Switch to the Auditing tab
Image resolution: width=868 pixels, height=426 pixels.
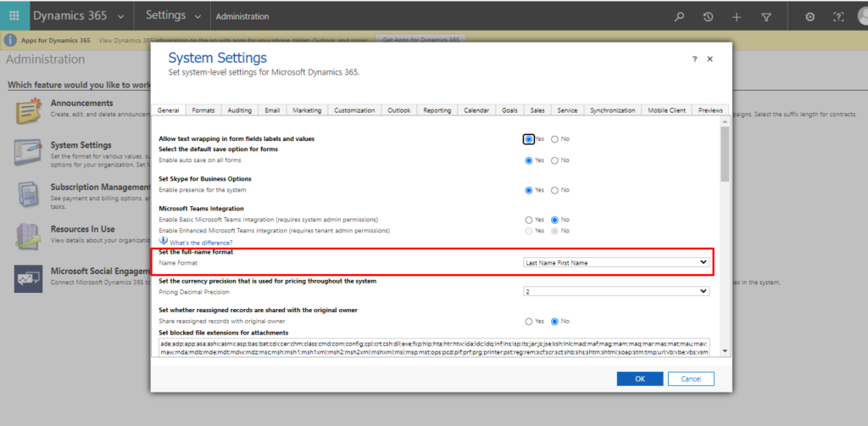[240, 110]
